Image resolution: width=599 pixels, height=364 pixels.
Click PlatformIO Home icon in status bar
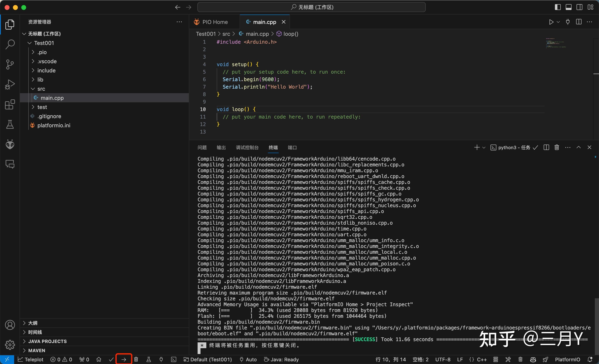pyautogui.click(x=99, y=359)
